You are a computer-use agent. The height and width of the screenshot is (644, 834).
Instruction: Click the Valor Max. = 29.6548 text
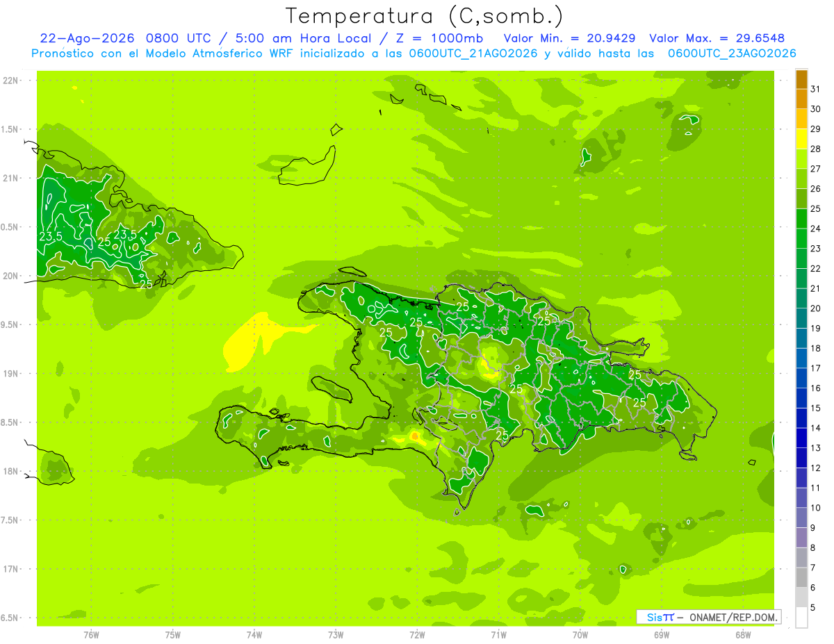click(717, 38)
